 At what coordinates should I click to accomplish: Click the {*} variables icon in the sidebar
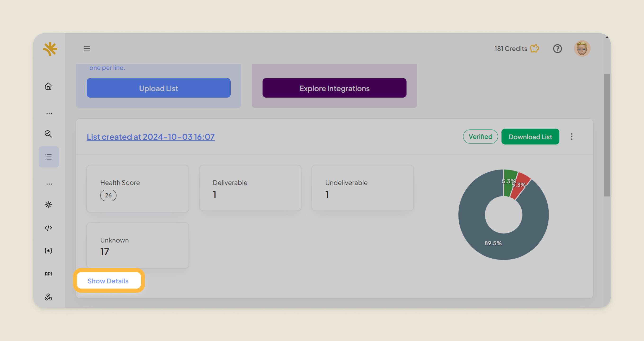tap(48, 251)
